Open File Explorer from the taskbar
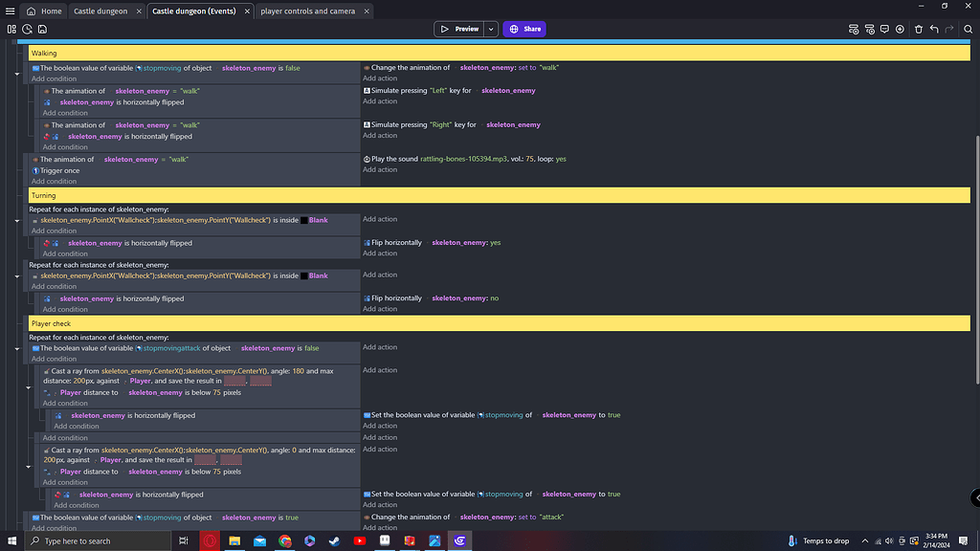 [x=234, y=541]
